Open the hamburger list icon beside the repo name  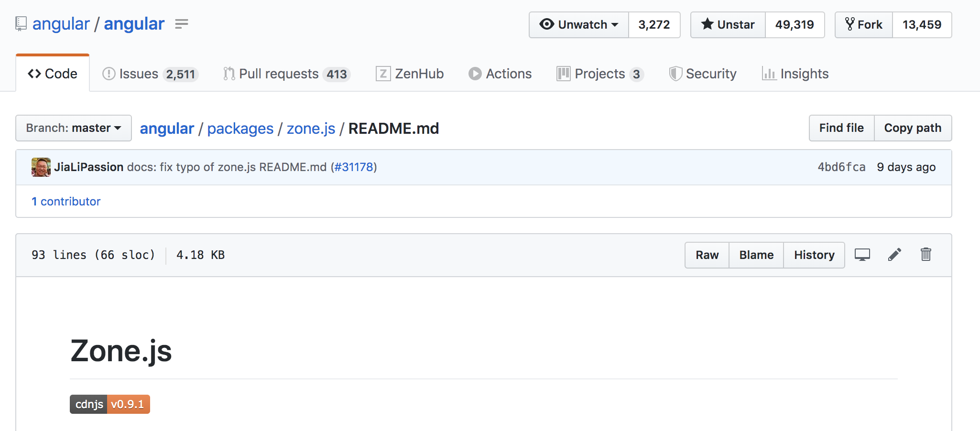[x=182, y=23]
